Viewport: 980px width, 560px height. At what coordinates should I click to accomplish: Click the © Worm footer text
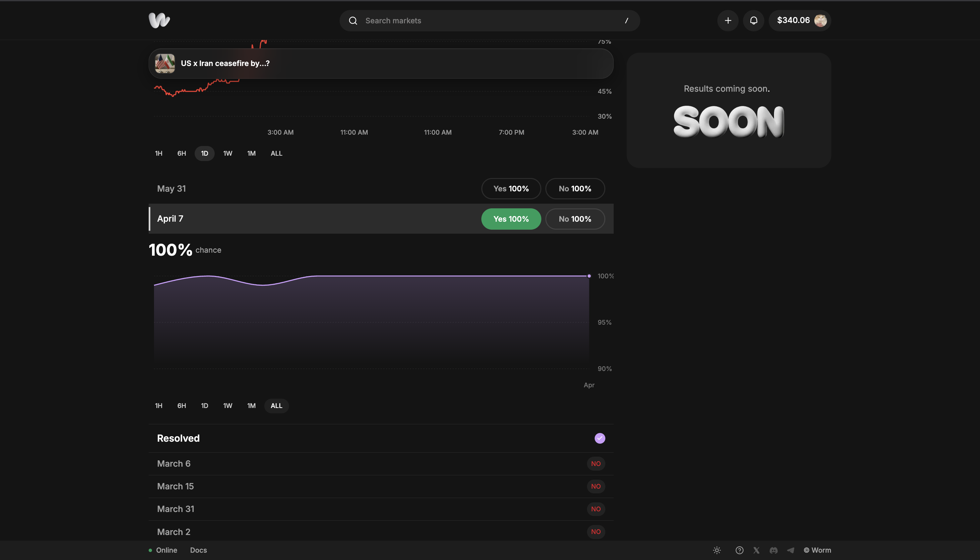point(817,550)
